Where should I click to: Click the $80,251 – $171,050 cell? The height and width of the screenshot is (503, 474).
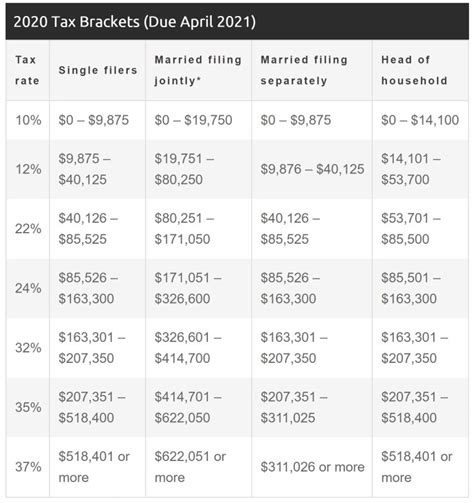[199, 229]
